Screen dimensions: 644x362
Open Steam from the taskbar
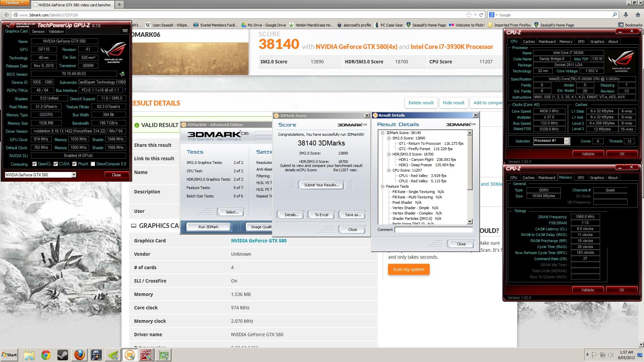pos(63,355)
